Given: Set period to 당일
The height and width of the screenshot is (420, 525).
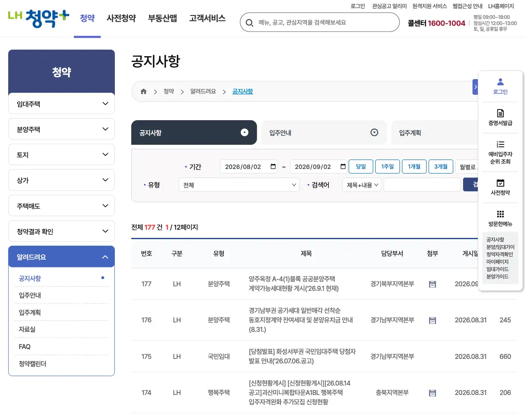Looking at the screenshot, I should [361, 167].
